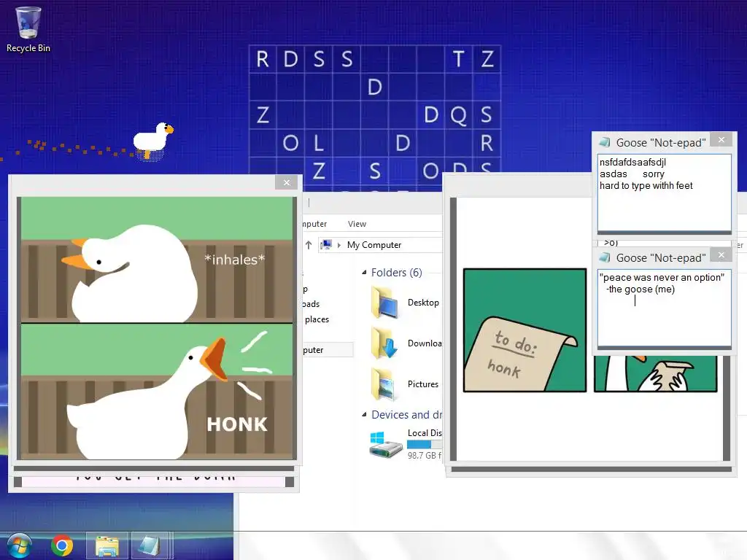The image size is (747, 560).
Task: Click the letter Q tile in grid
Action: click(458, 114)
